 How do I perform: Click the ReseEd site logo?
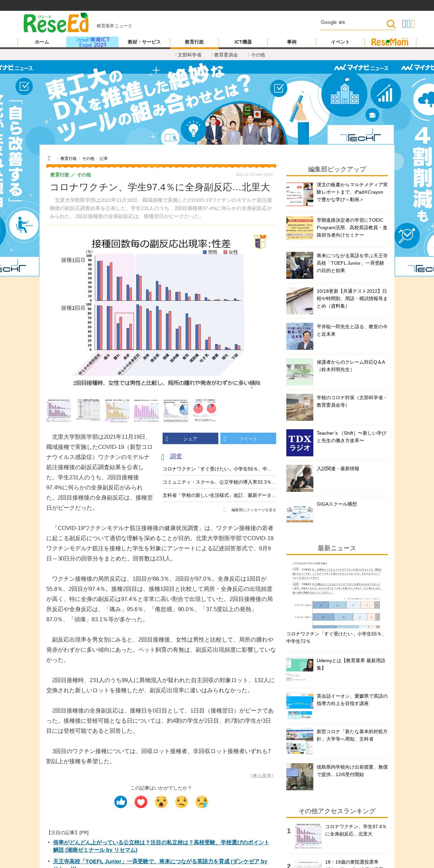(56, 23)
